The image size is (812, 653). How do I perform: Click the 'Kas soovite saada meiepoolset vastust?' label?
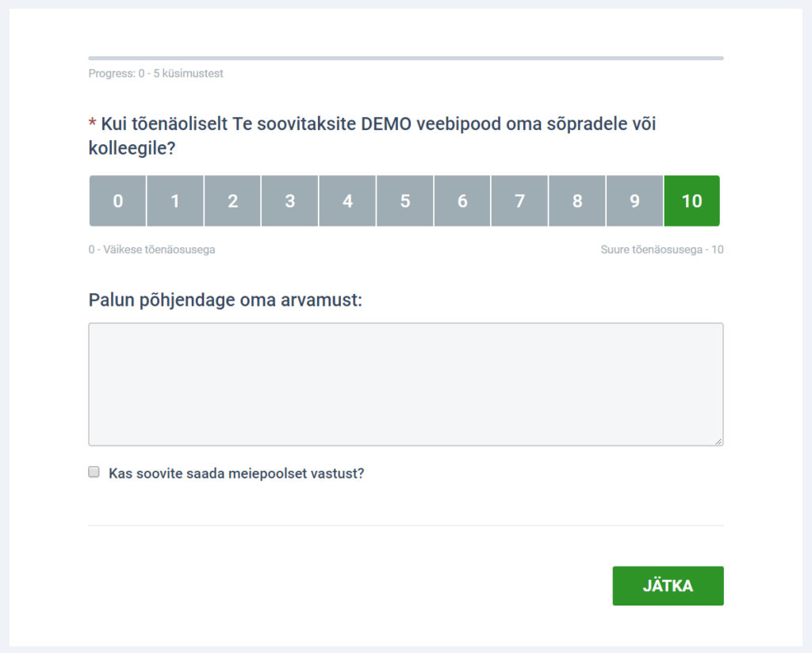236,473
